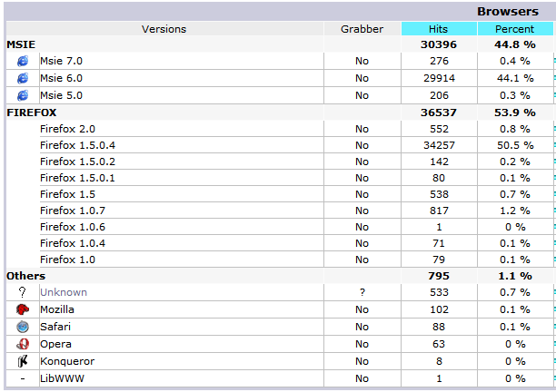
Task: Click the Msie 6.0 percent 44.1 %
Action: coord(515,78)
